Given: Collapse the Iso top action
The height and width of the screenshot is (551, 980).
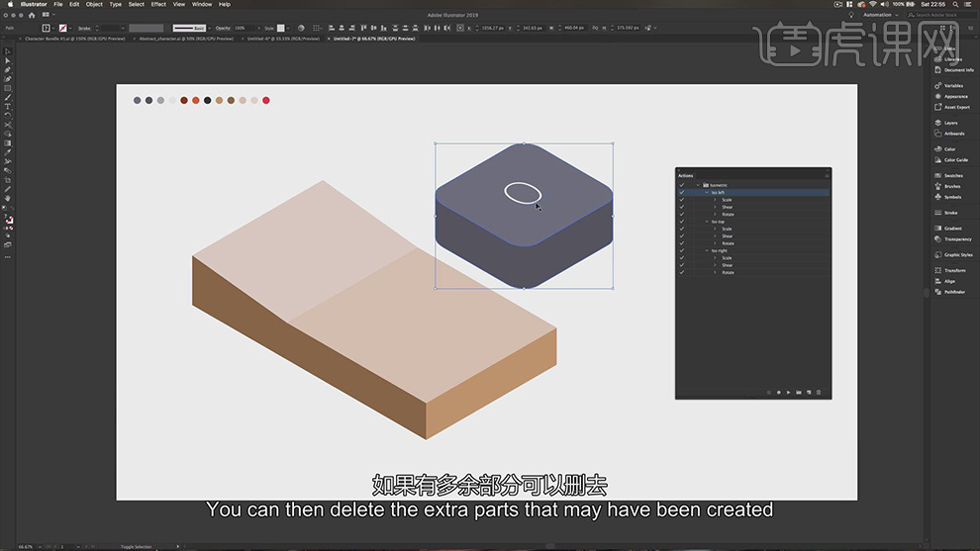Looking at the screenshot, I should click(x=707, y=222).
